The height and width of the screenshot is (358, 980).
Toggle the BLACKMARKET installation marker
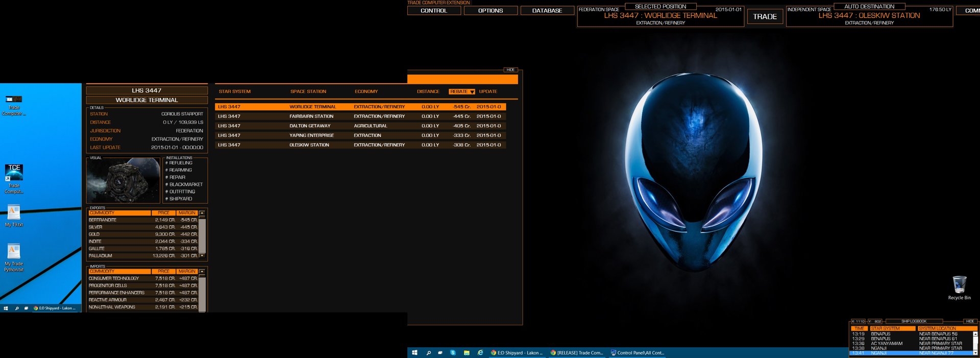point(184,184)
